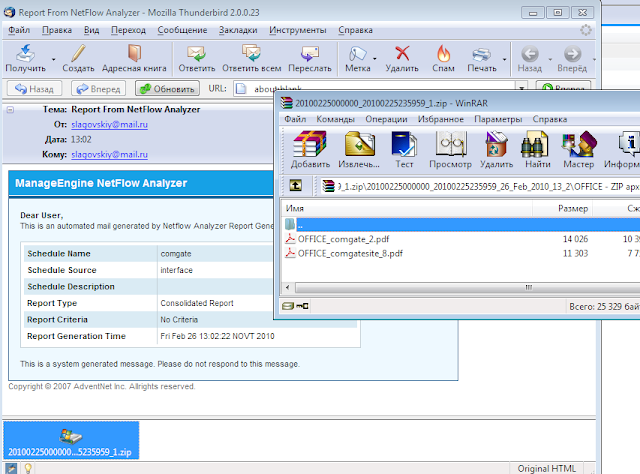The width and height of the screenshot is (640, 474).
Task: Open WinRAR's Файл menu
Action: 295,119
